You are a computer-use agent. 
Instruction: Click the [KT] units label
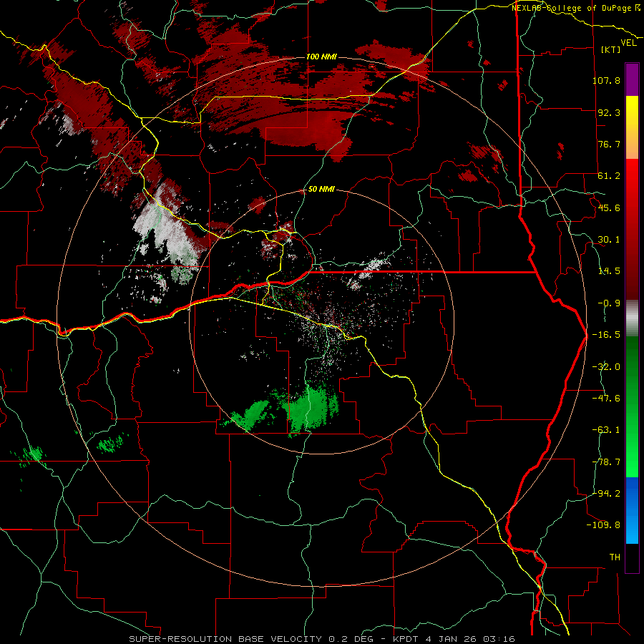(611, 49)
